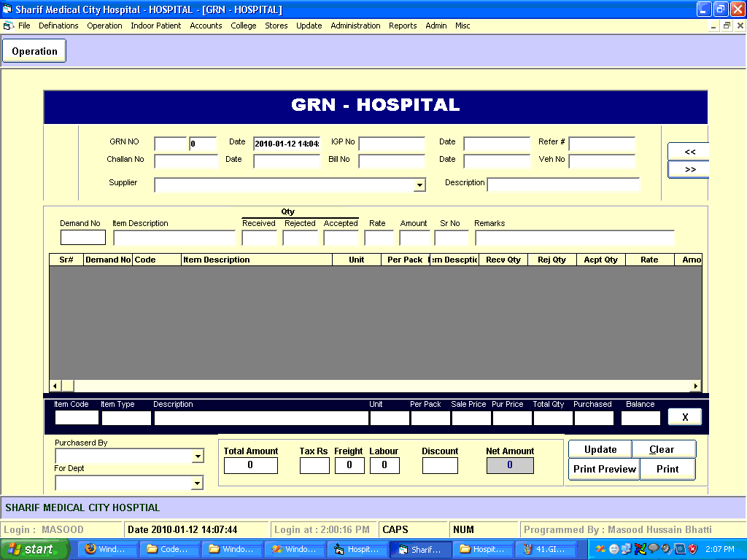Screen dimensions: 747x560
Task: Click the 'Per Pack' grid column header
Action: pos(405,260)
